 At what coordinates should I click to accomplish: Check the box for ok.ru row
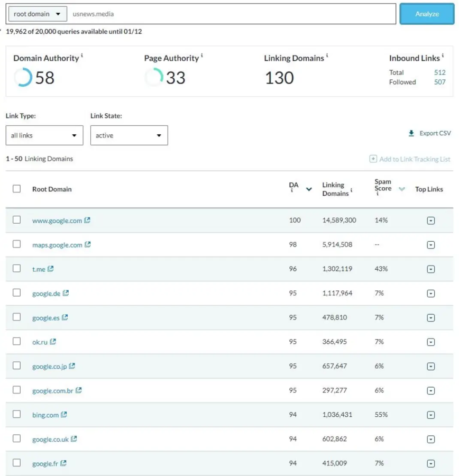pos(17,341)
